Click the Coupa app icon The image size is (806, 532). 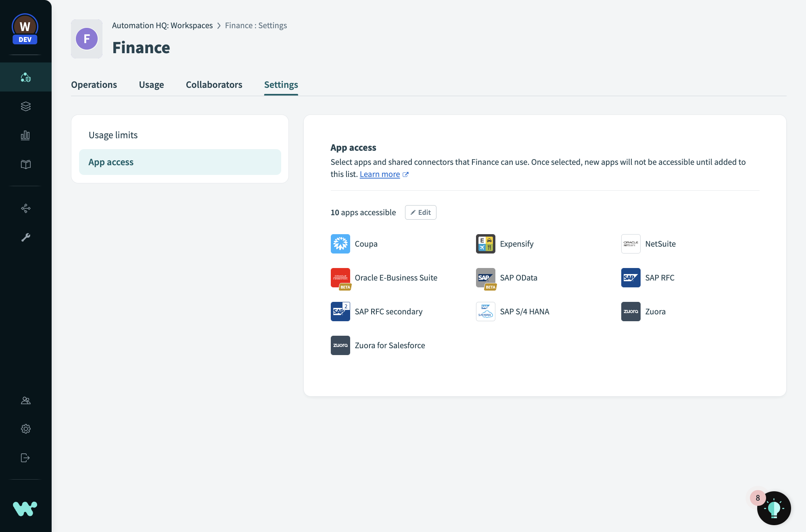tap(340, 244)
